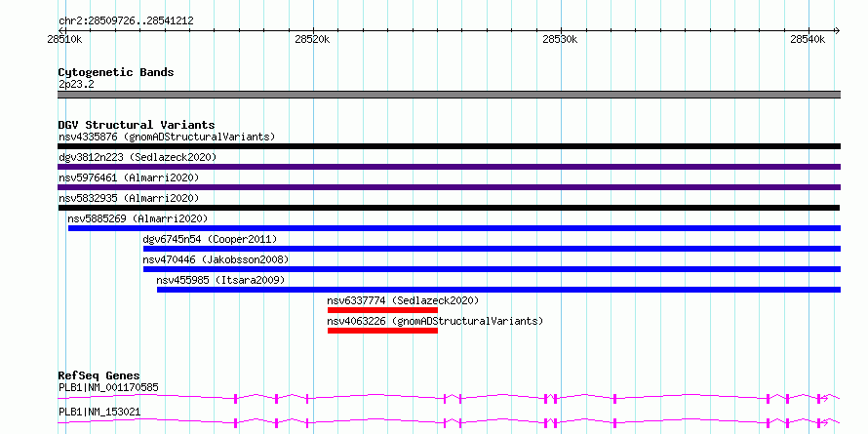Image resolution: width=868 pixels, height=434 pixels.
Task: Click the 28510k ruler label
Action: 65,39
